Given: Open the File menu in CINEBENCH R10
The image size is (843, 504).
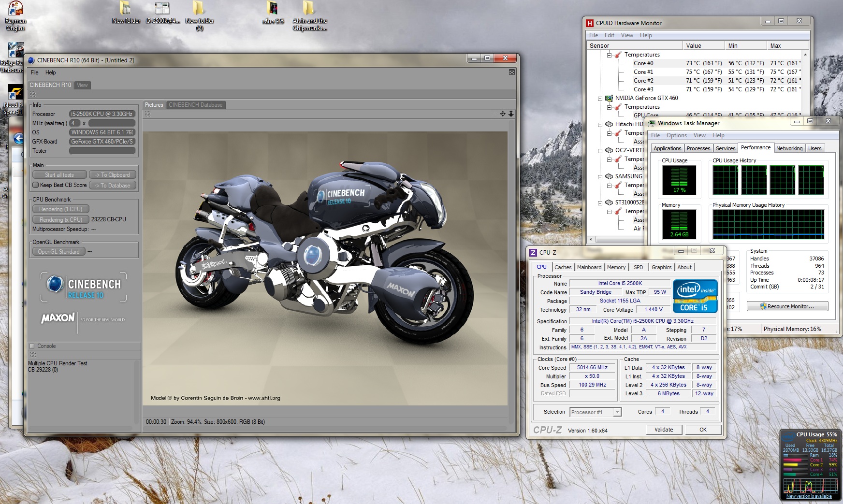Looking at the screenshot, I should coord(35,72).
